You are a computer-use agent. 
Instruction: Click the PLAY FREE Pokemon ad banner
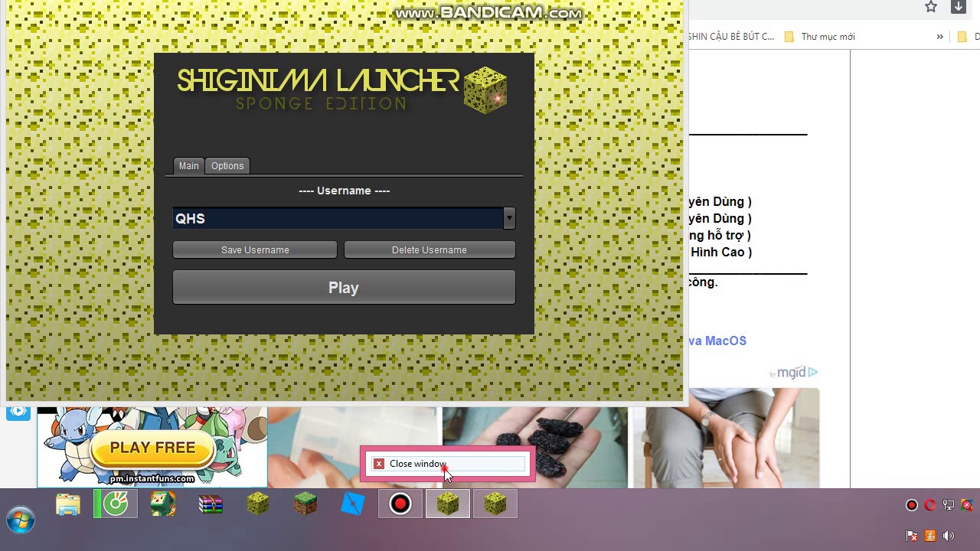click(x=152, y=447)
